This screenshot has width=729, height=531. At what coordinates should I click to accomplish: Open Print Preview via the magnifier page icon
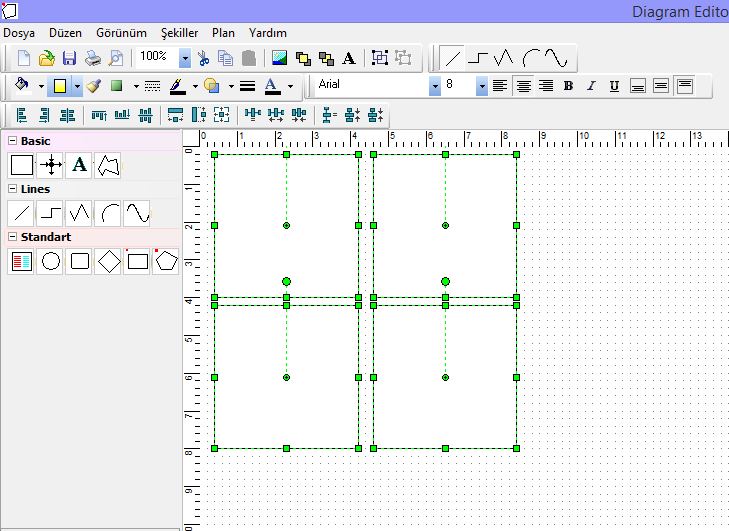[115, 58]
